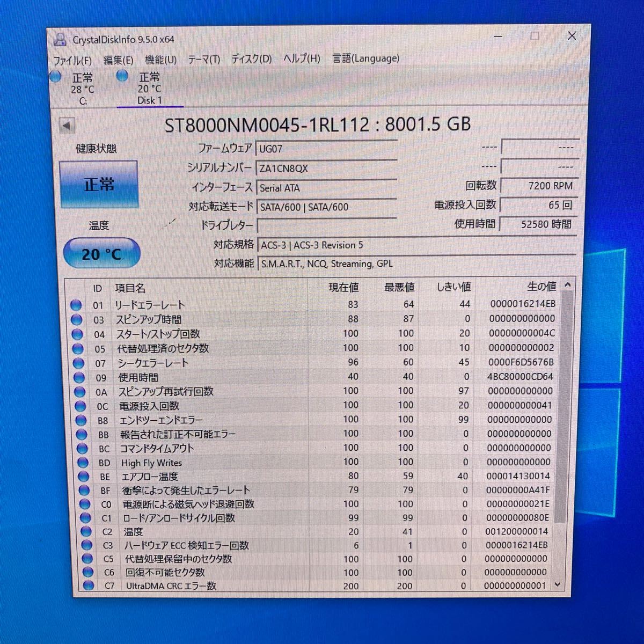Select the High Fly Writes row name
Image resolution: width=644 pixels, height=644 pixels.
pyautogui.click(x=151, y=463)
